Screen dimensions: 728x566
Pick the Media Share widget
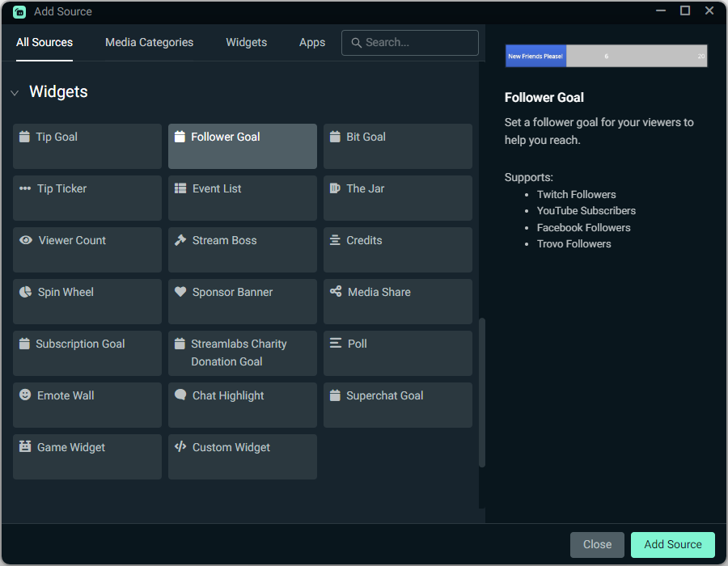pos(397,302)
